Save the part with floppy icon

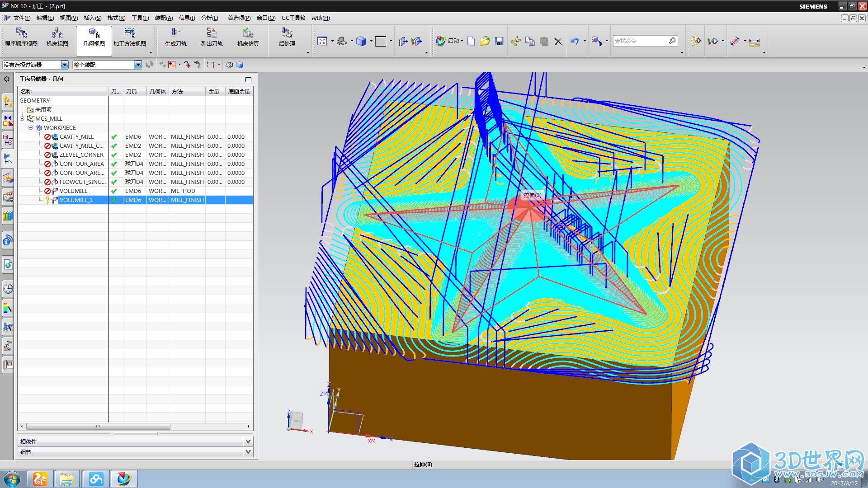click(x=499, y=41)
